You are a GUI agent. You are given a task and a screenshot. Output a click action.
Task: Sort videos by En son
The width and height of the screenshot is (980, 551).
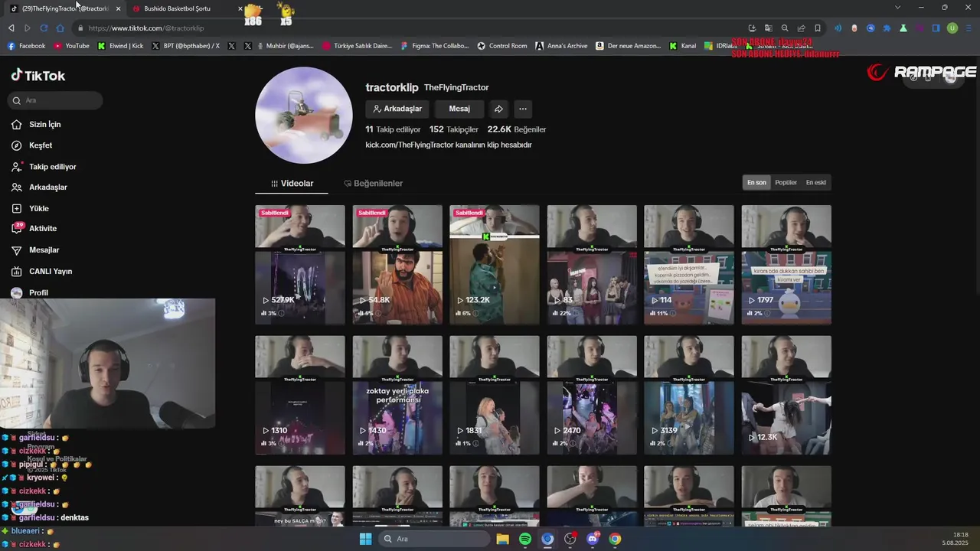pyautogui.click(x=756, y=183)
